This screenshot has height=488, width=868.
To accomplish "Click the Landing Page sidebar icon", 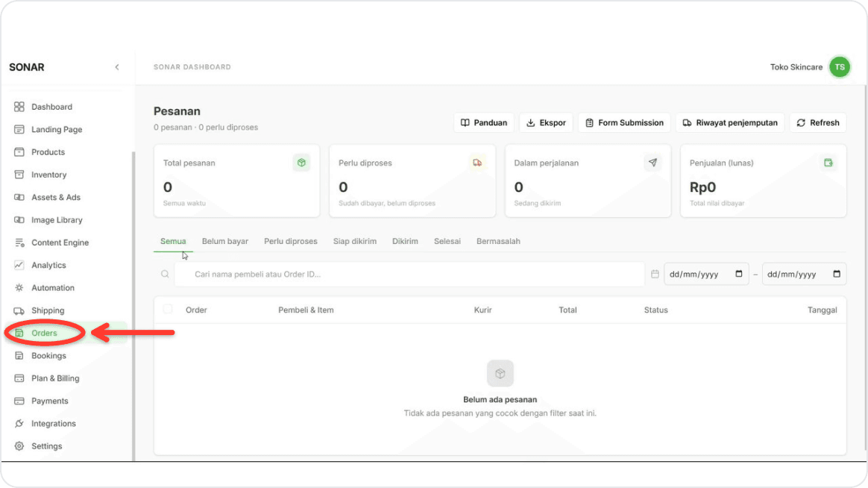I will 19,129.
